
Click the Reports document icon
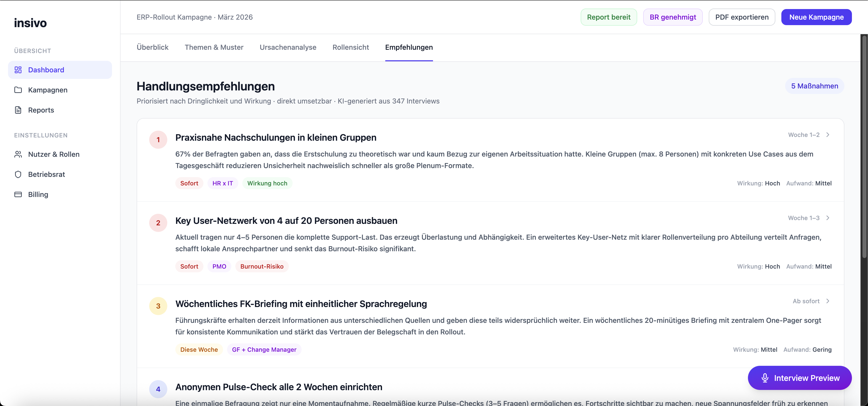(x=18, y=110)
